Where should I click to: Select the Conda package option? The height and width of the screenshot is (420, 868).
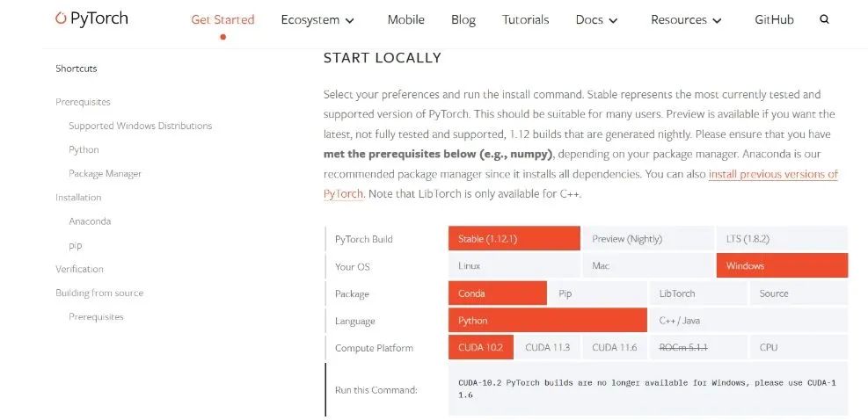[497, 293]
